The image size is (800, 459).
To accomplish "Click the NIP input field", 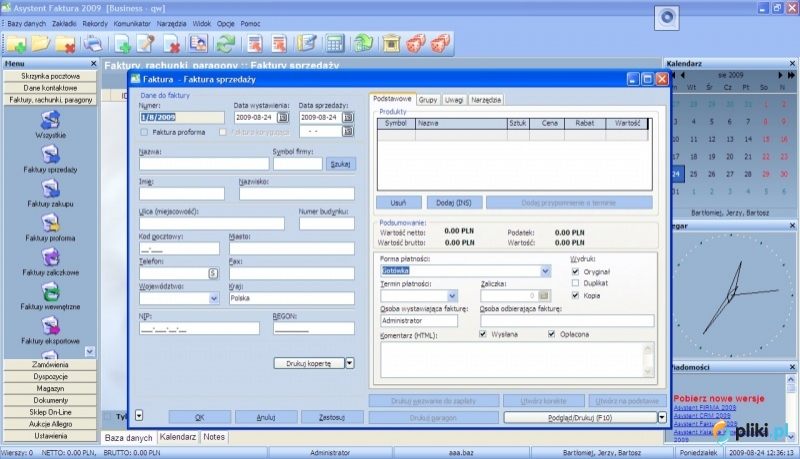I will click(199, 329).
